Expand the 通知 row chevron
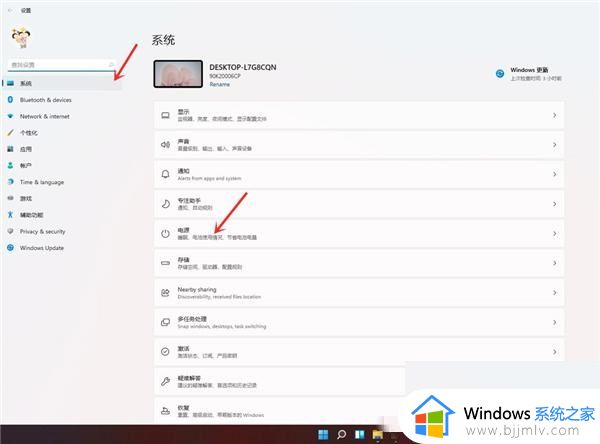 pos(554,174)
